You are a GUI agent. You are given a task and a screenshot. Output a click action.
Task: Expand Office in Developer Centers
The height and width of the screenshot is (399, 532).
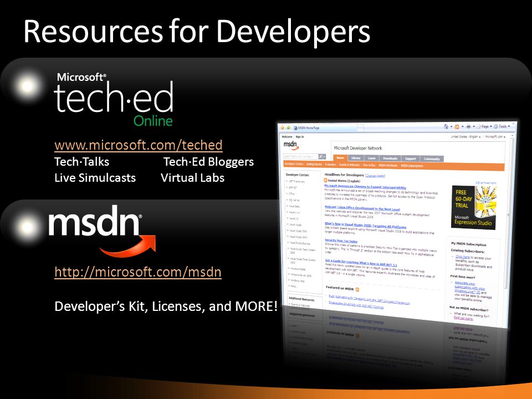point(291,194)
